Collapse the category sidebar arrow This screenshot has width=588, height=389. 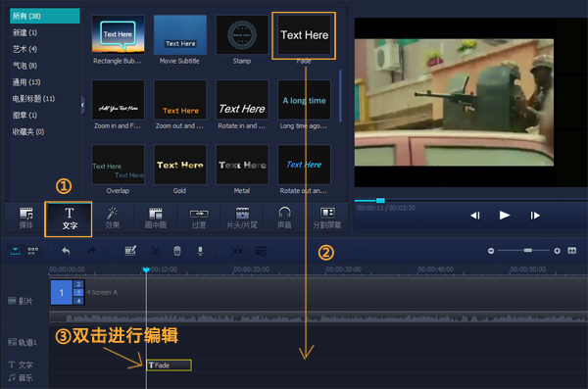pos(83,105)
